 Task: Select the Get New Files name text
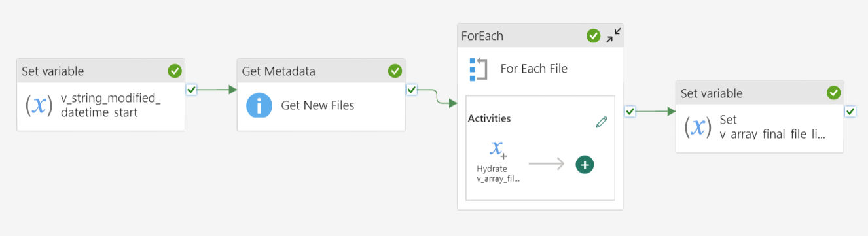coord(317,105)
